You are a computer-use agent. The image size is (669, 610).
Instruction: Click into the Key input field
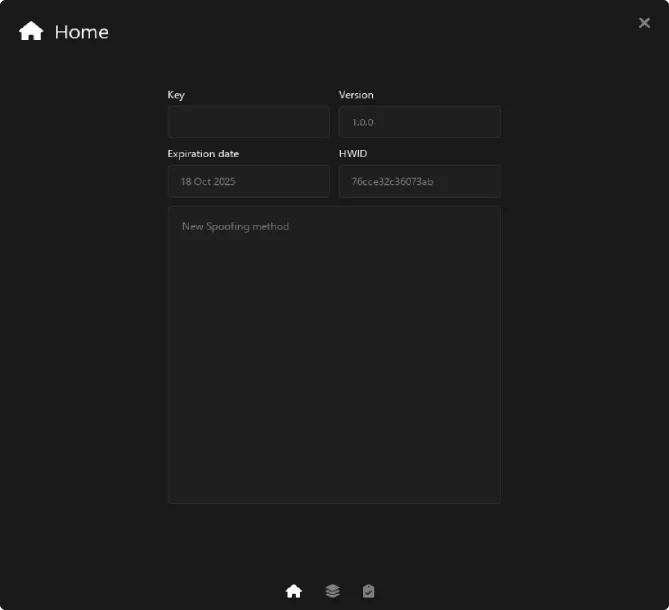pos(248,122)
